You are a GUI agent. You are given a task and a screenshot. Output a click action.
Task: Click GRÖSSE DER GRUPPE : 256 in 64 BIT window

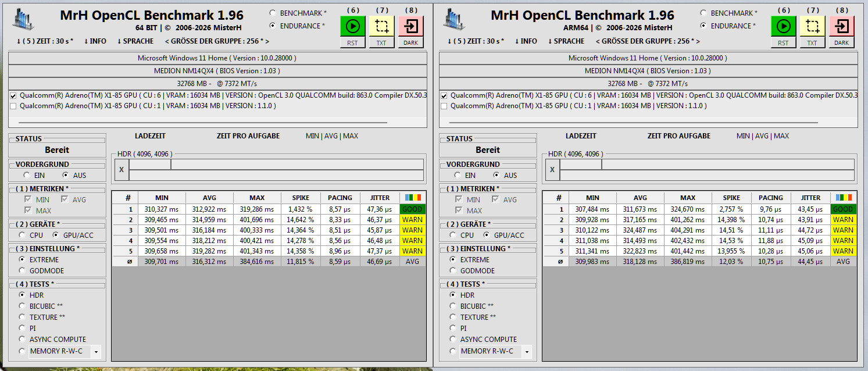click(217, 41)
